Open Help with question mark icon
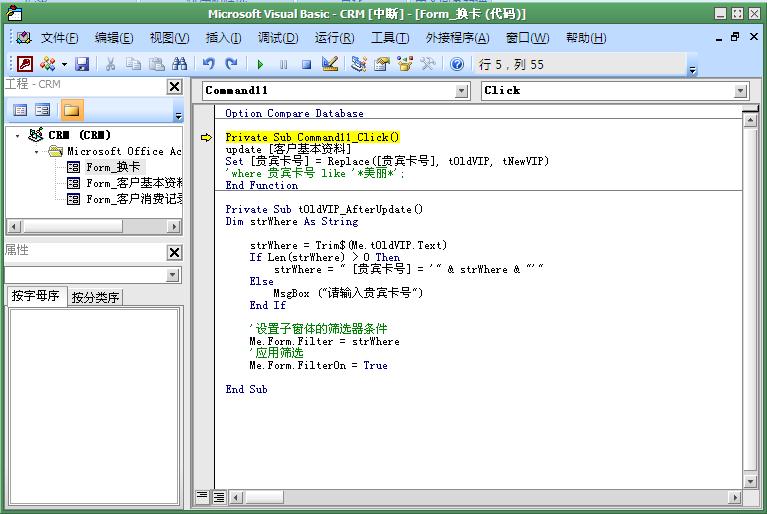This screenshot has width=767, height=514. pos(457,64)
